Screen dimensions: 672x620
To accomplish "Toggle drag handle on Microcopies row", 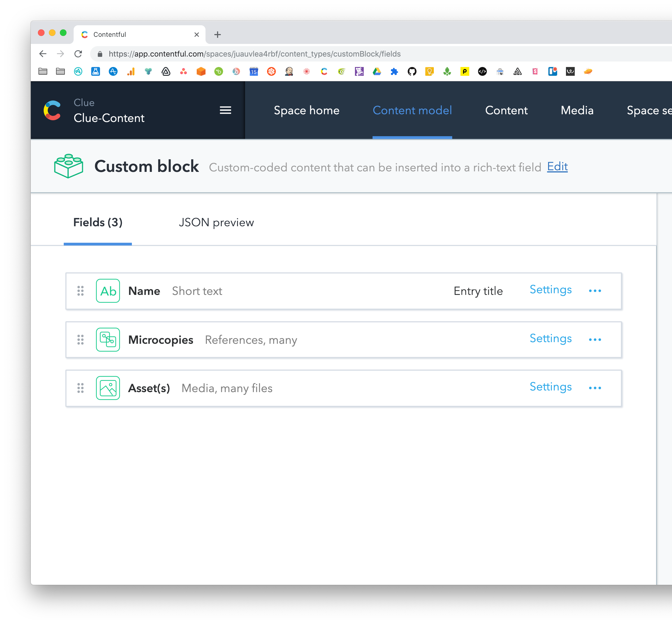I will point(81,339).
